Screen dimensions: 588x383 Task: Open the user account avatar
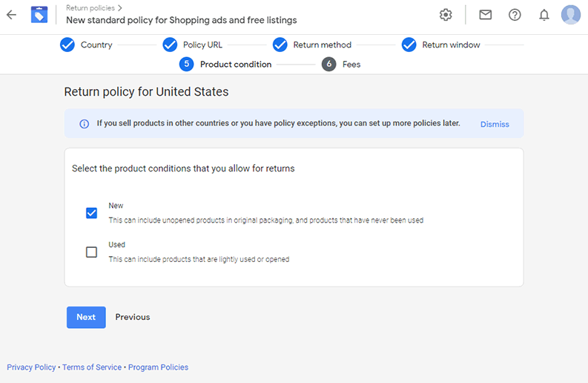(x=571, y=15)
